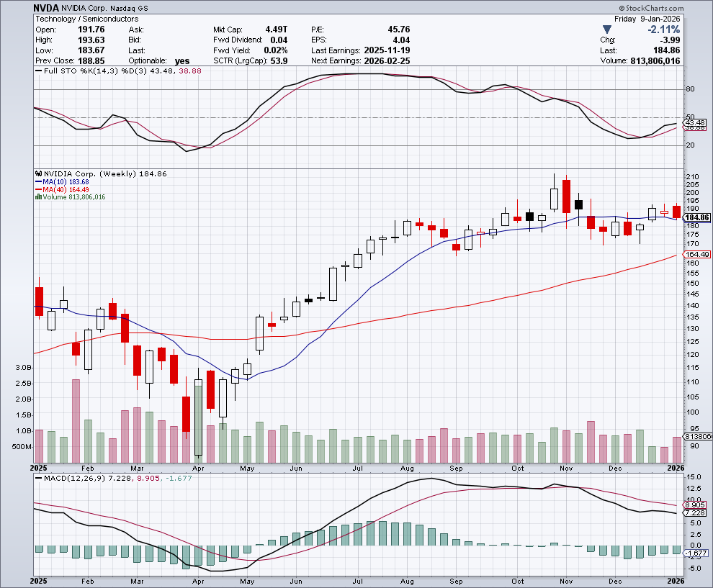Click the green Volume legend marker
The width and height of the screenshot is (713, 588).
(x=38, y=197)
